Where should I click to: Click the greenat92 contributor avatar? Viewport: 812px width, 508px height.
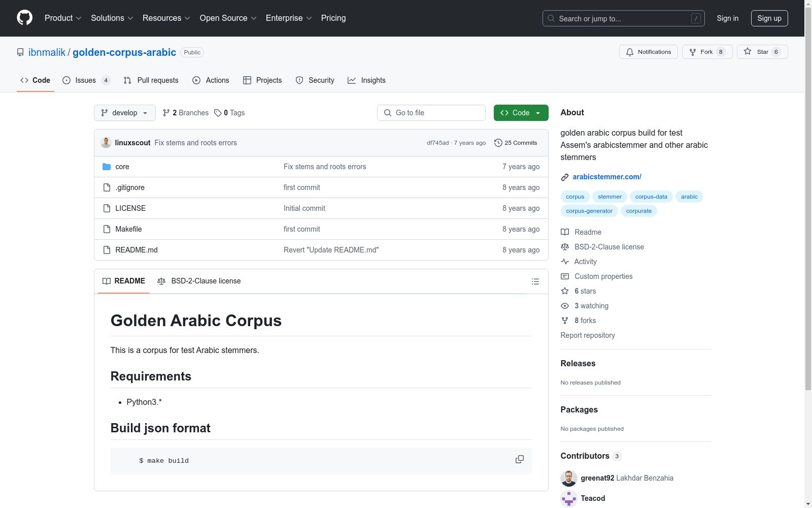[569, 478]
